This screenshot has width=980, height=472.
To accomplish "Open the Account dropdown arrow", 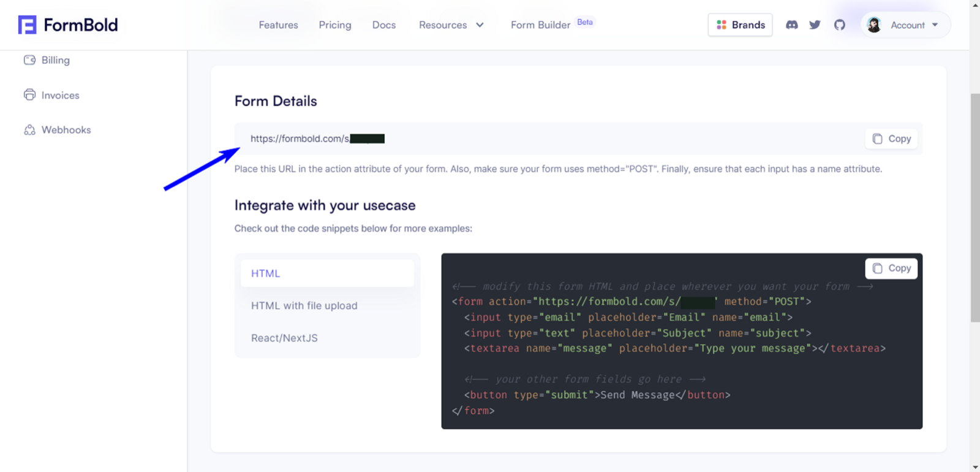I will coord(935,25).
